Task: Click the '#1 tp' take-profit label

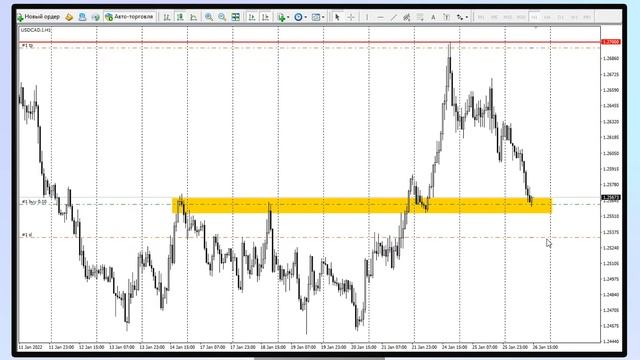Action: tap(27, 46)
